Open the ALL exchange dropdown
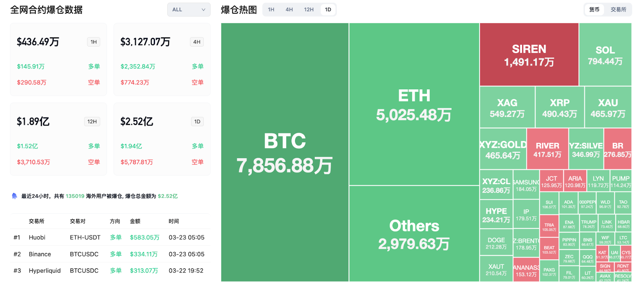Viewport: 644px width, 291px height. pos(188,10)
